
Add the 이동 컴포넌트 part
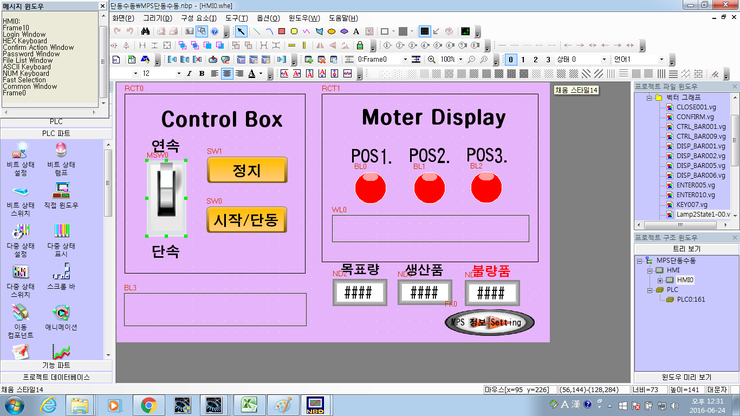20,322
